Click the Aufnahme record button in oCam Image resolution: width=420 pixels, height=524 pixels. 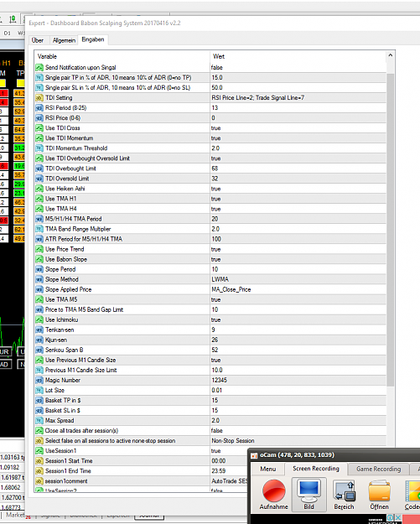274,495
